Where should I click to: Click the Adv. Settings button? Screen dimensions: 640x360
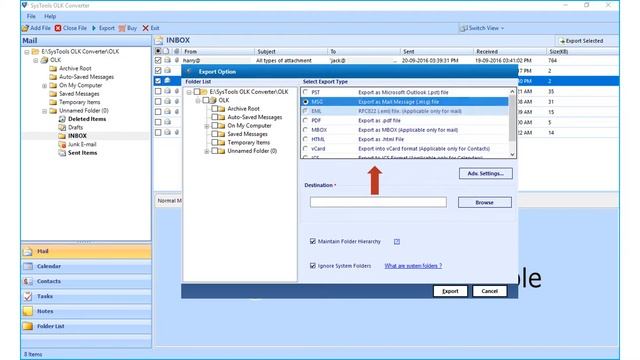485,173
